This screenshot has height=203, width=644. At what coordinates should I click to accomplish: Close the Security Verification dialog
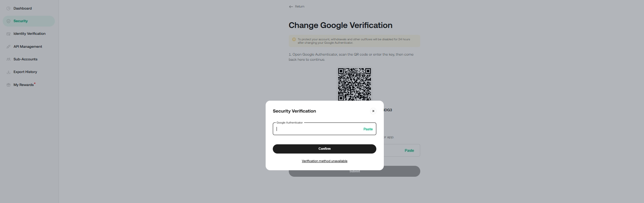pos(373,111)
